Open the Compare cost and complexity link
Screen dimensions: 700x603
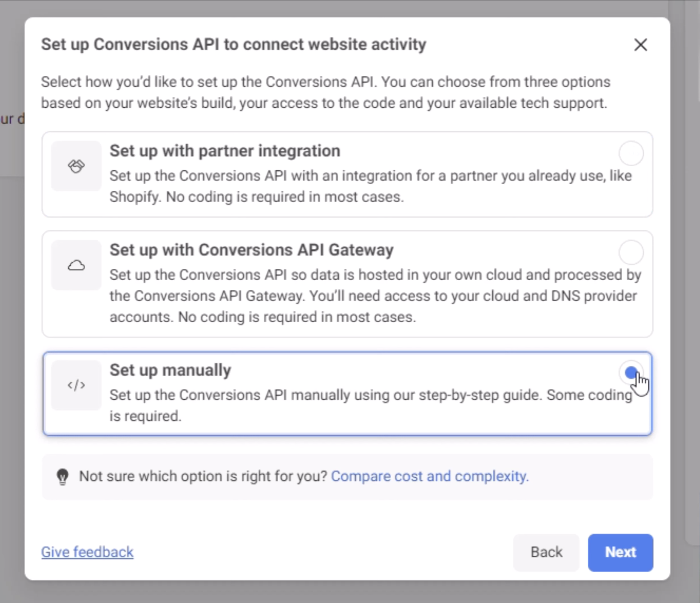pos(430,476)
